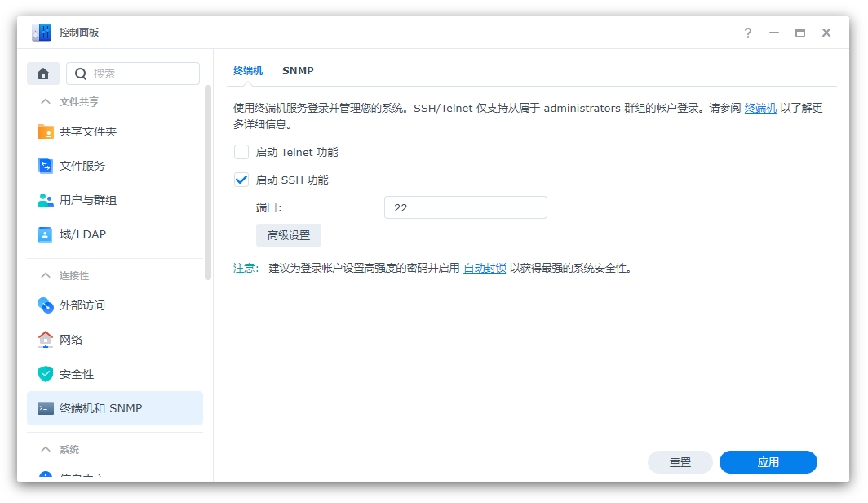Screen dimensions: 868x503
Task: Collapse the 文件共享 section
Action: click(x=46, y=102)
